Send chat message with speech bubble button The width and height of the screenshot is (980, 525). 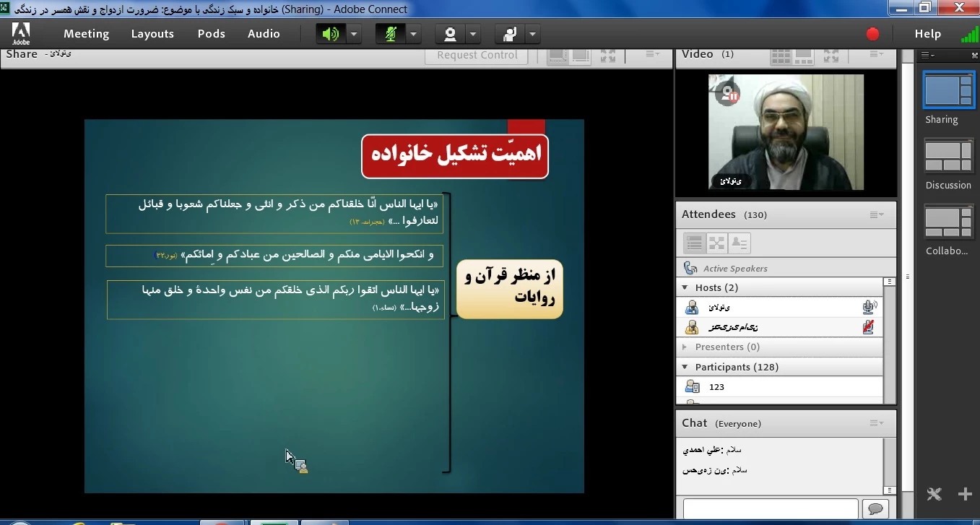tap(875, 509)
